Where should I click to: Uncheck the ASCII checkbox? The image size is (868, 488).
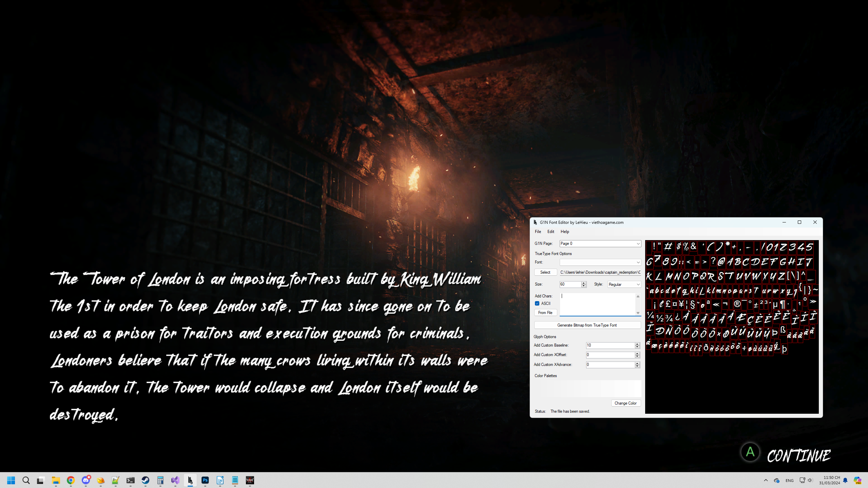[x=537, y=303]
